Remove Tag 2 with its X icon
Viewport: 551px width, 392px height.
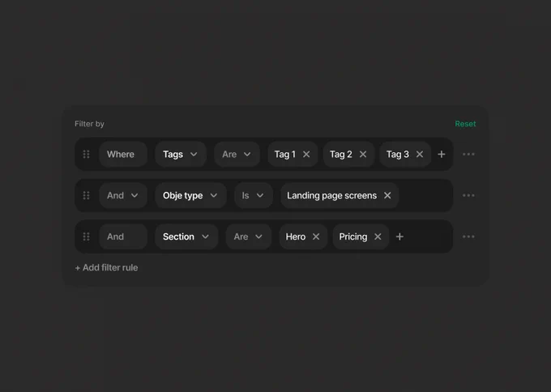click(363, 154)
